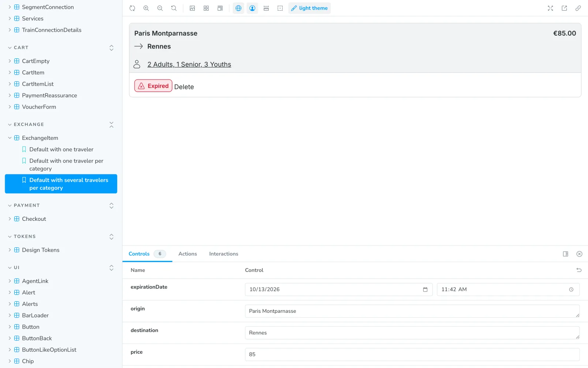The width and height of the screenshot is (588, 368).
Task: Open the expiration time clock picker
Action: [x=571, y=290]
